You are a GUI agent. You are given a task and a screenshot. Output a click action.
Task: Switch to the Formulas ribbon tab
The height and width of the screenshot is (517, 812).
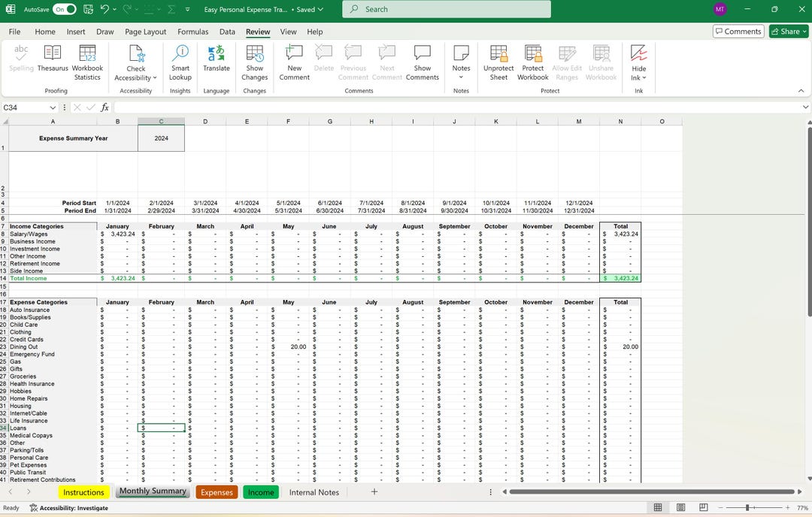pyautogui.click(x=192, y=32)
